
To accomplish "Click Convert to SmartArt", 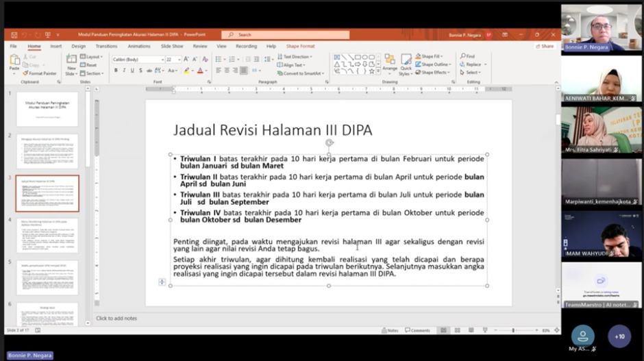I will 301,73.
